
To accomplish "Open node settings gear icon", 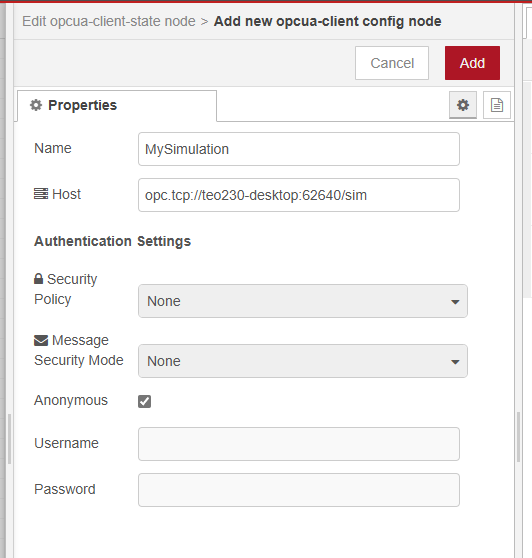I will pos(463,105).
